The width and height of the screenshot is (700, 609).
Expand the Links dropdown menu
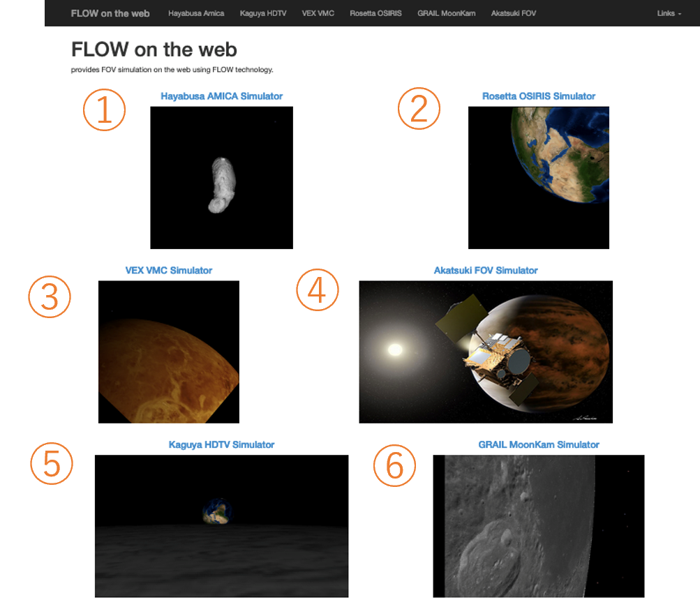pyautogui.click(x=669, y=13)
